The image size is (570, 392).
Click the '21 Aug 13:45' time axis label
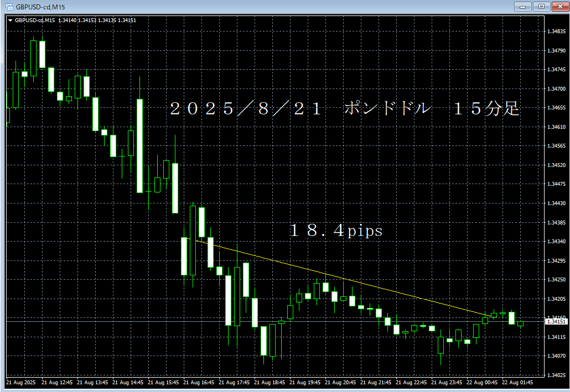[92, 383]
